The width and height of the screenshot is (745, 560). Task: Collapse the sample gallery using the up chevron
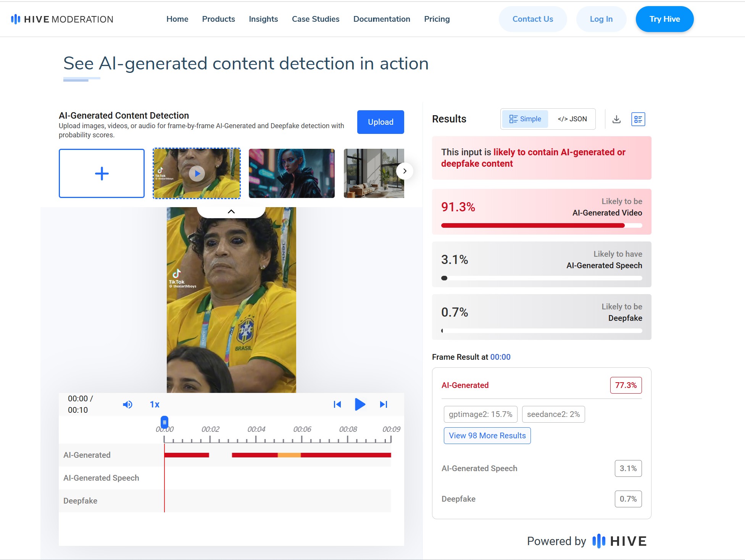pyautogui.click(x=231, y=212)
